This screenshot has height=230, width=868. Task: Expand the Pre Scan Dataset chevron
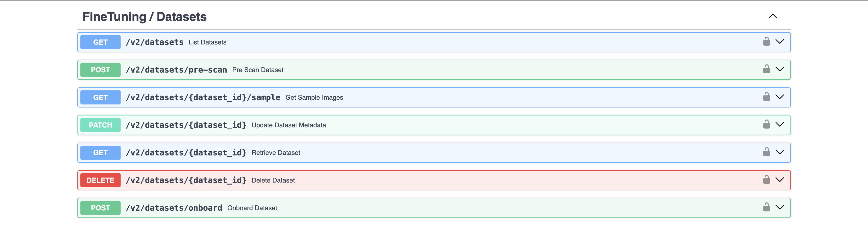point(780,69)
